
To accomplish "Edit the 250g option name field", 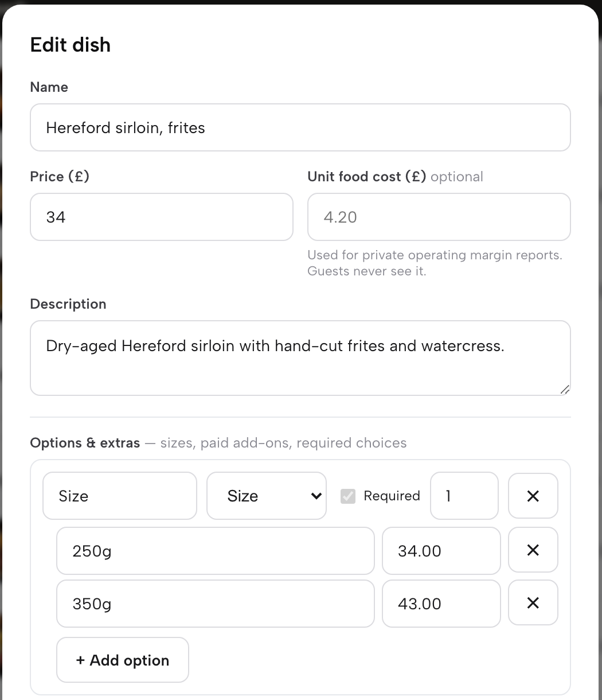I will coord(216,551).
